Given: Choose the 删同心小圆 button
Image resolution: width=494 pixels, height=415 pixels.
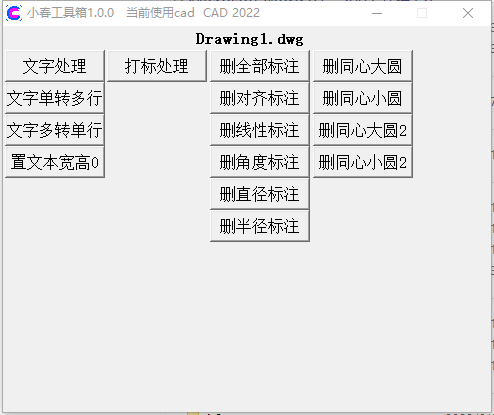Looking at the screenshot, I should pos(363,98).
